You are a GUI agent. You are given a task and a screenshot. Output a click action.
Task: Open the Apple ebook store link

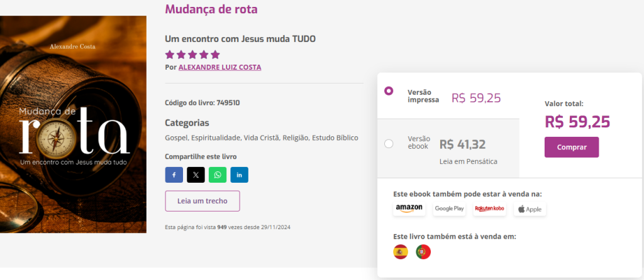click(x=530, y=208)
